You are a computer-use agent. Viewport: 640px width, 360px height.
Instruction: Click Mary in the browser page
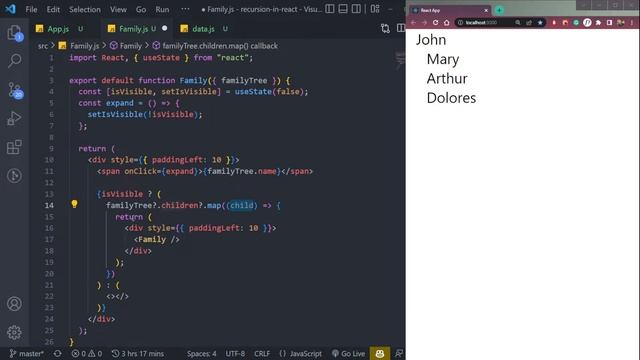[x=443, y=59]
